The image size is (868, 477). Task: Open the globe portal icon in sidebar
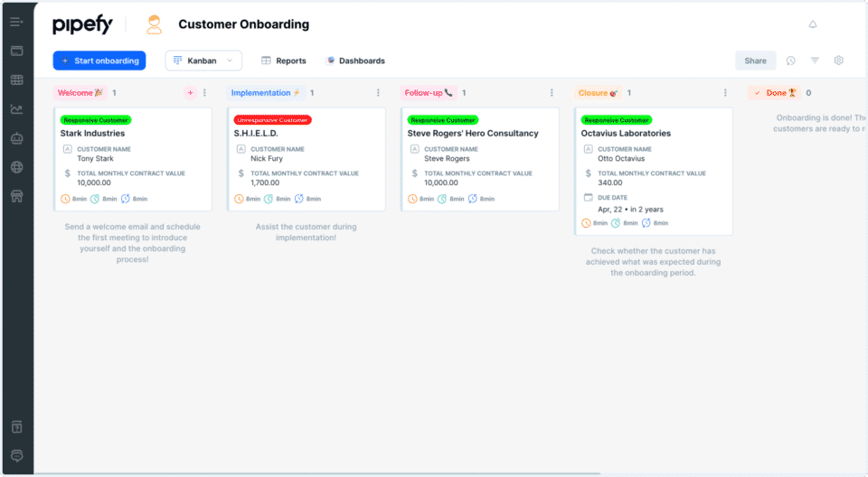16,167
